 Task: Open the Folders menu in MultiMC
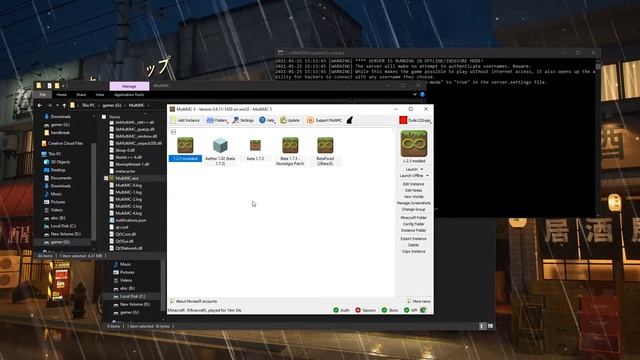pos(217,120)
